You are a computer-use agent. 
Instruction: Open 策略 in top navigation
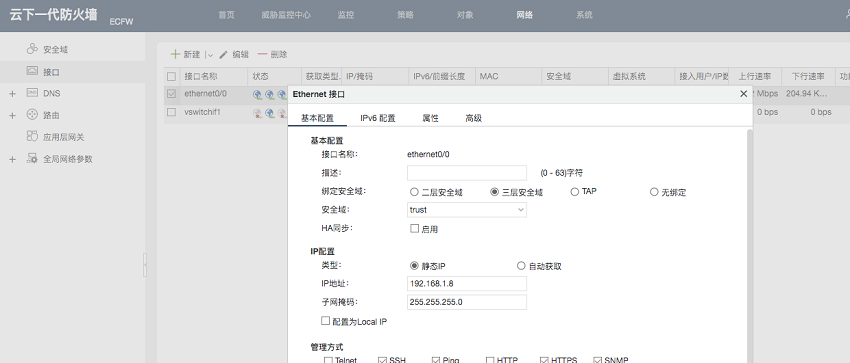coord(405,15)
